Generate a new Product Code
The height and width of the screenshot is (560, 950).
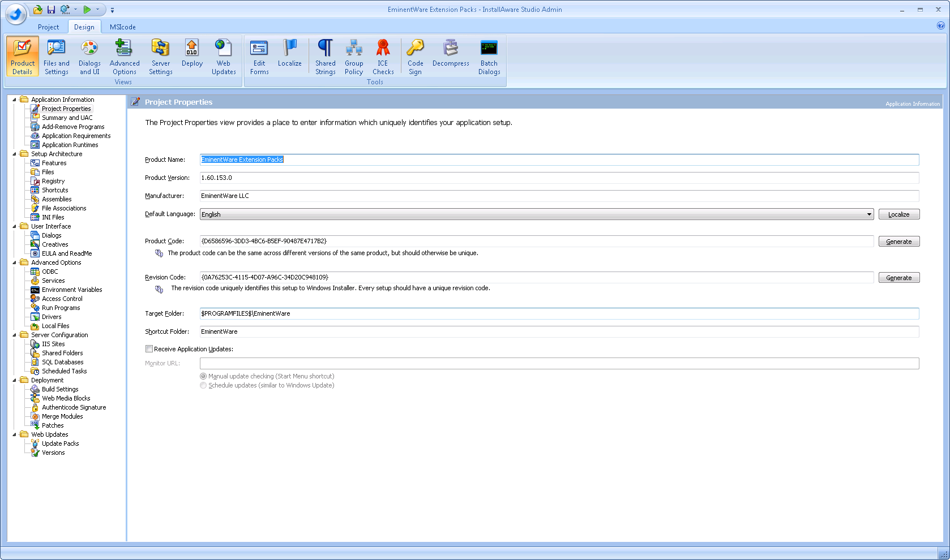[899, 242]
